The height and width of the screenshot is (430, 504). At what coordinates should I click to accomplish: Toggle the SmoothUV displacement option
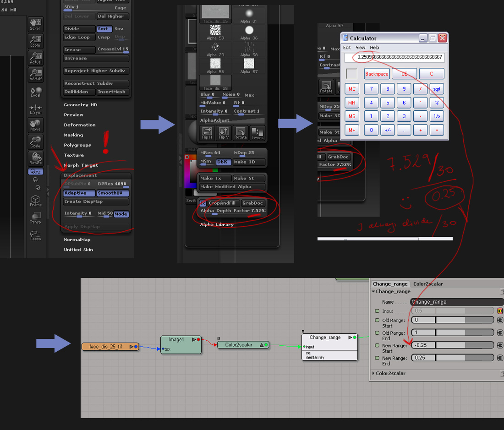point(113,193)
